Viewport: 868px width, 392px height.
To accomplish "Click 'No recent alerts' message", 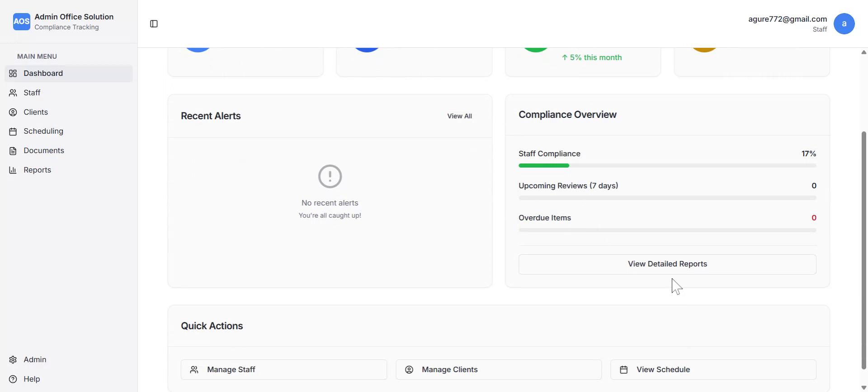I will click(x=330, y=203).
